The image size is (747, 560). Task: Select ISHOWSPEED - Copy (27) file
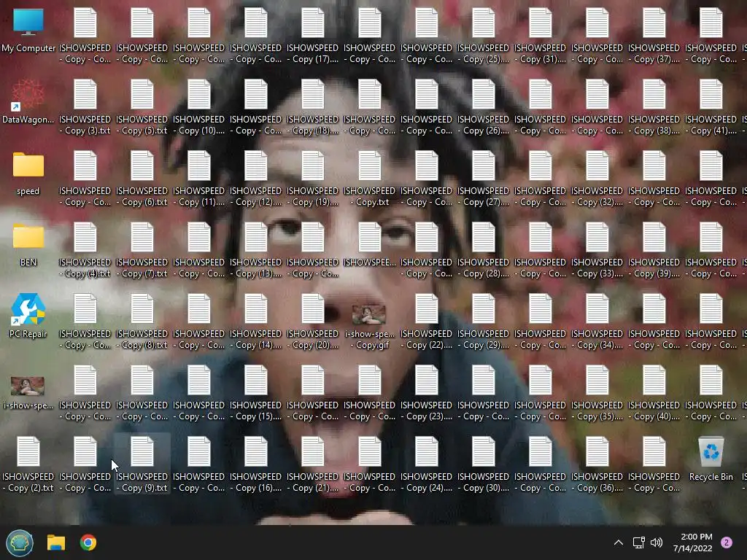[483, 179]
